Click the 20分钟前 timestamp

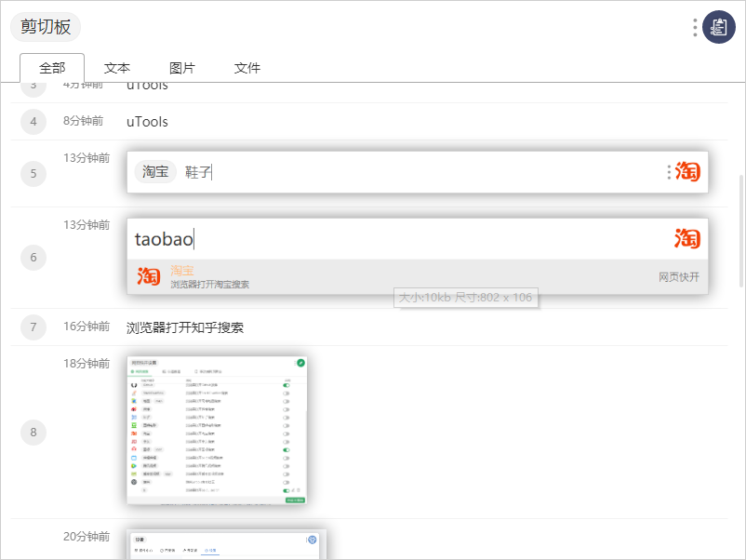87,537
